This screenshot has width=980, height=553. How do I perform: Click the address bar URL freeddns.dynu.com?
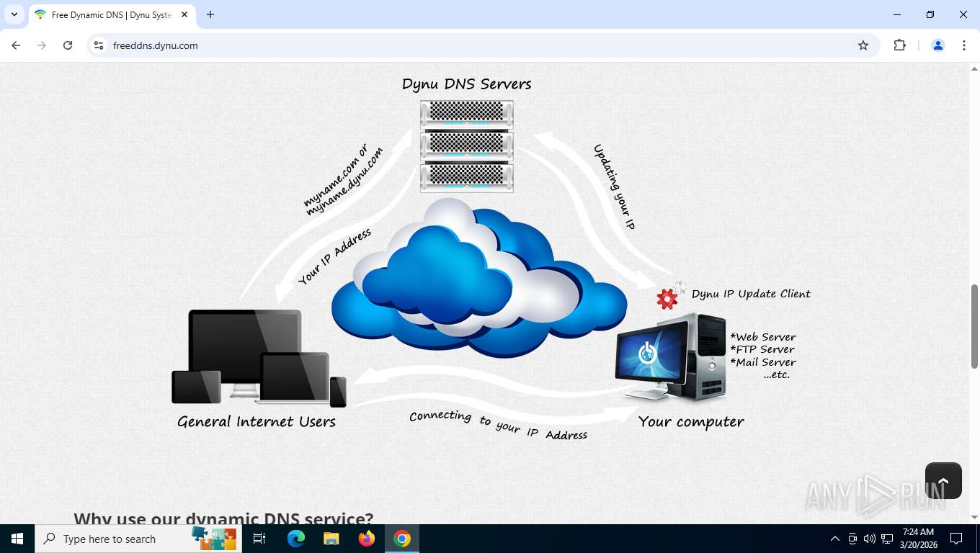[x=156, y=45]
